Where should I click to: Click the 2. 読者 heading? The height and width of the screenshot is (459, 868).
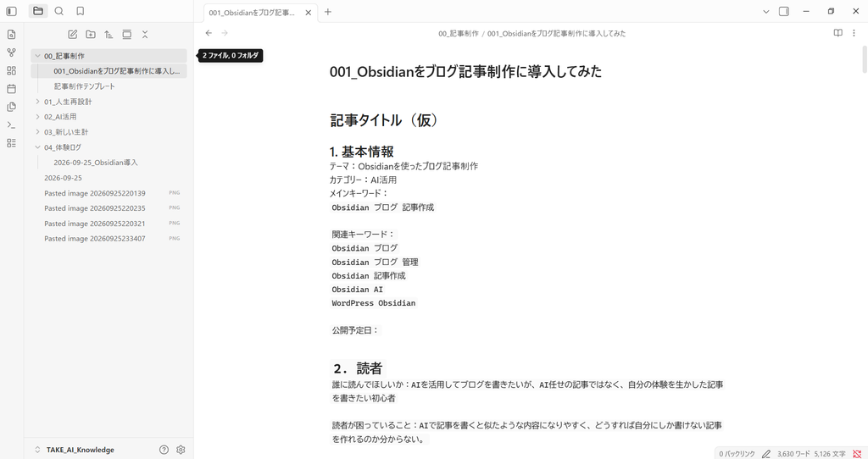point(358,368)
